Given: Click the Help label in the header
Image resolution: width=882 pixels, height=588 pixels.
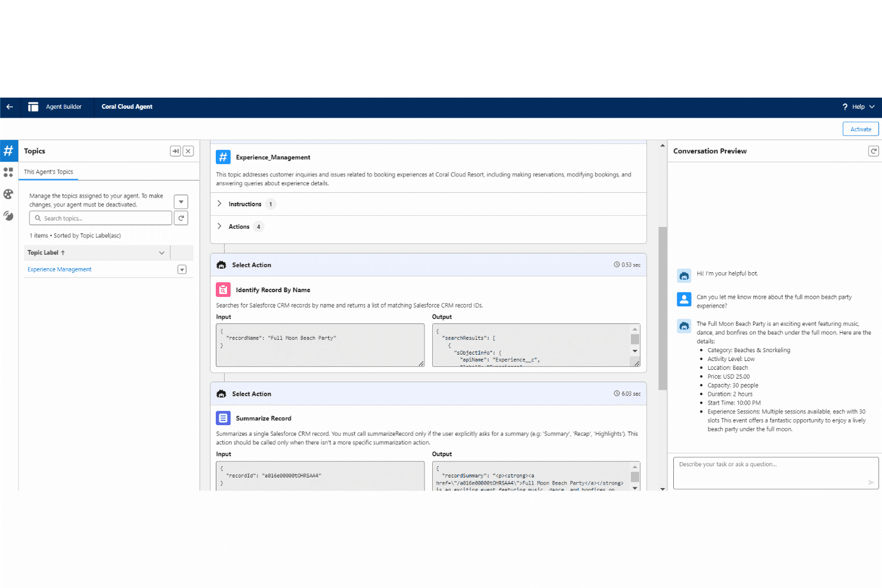Looking at the screenshot, I should [858, 107].
